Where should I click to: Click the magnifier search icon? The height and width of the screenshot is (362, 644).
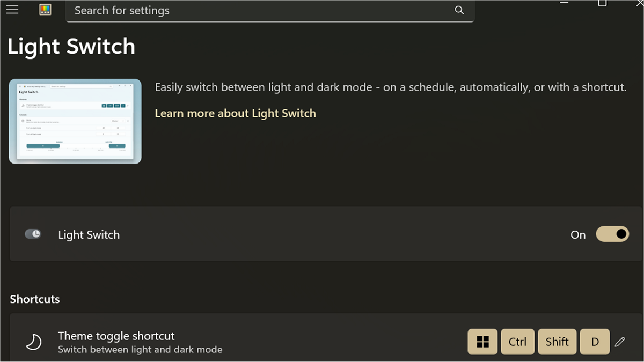[459, 10]
